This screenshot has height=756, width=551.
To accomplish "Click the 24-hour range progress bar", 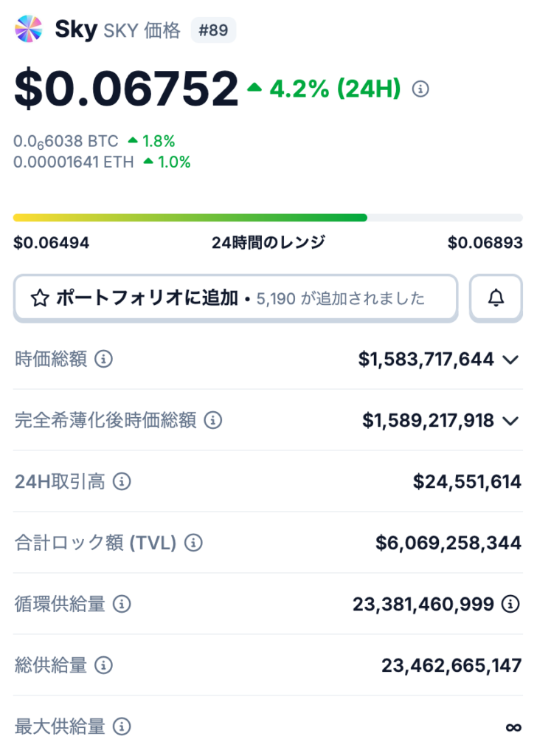I will 268,218.
